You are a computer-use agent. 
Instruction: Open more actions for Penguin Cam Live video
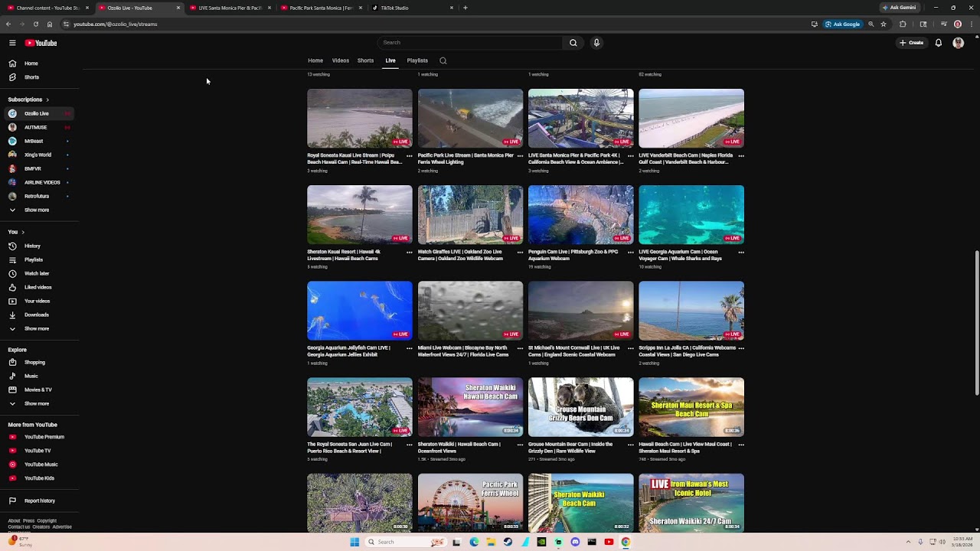coord(631,253)
